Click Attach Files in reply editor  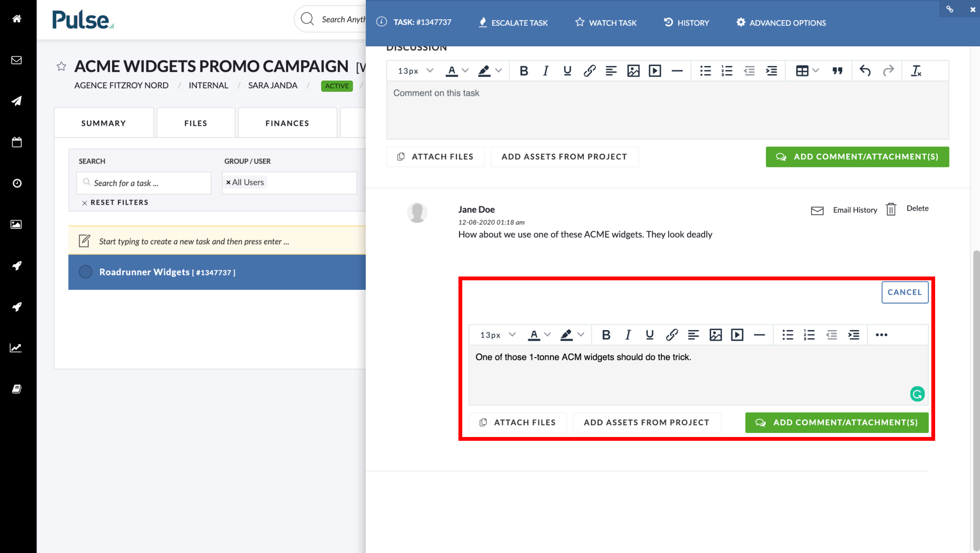tap(517, 423)
